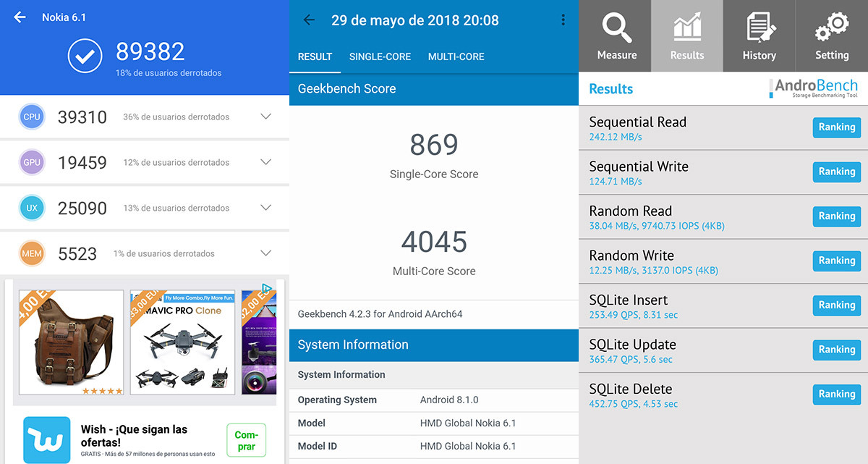Tap the 4045 Multi-Core Score value
This screenshot has height=464, width=868.
tap(434, 242)
